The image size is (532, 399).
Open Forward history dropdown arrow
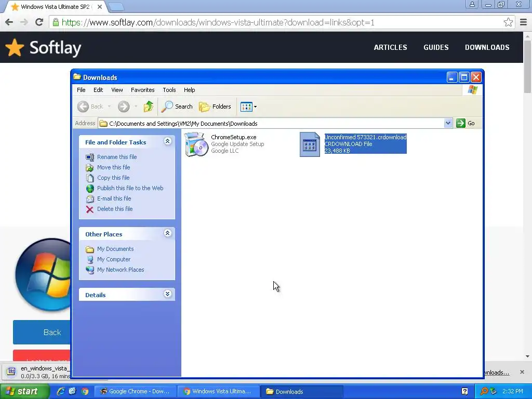pos(136,107)
